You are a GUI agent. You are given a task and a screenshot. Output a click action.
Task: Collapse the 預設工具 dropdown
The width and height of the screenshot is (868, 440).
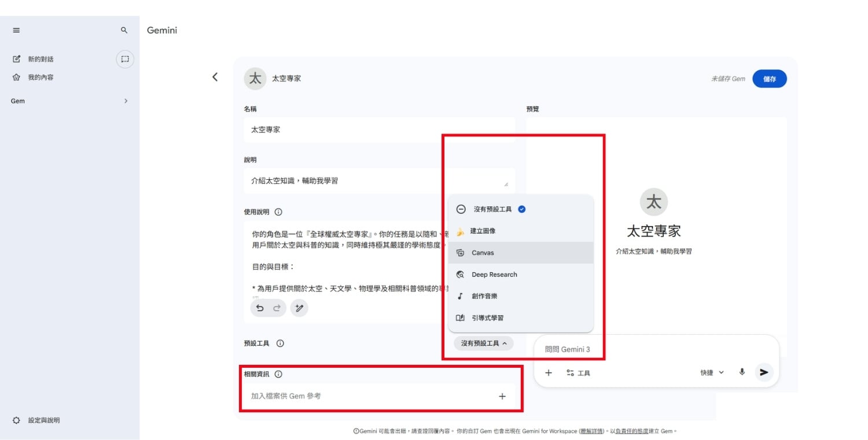pyautogui.click(x=484, y=343)
